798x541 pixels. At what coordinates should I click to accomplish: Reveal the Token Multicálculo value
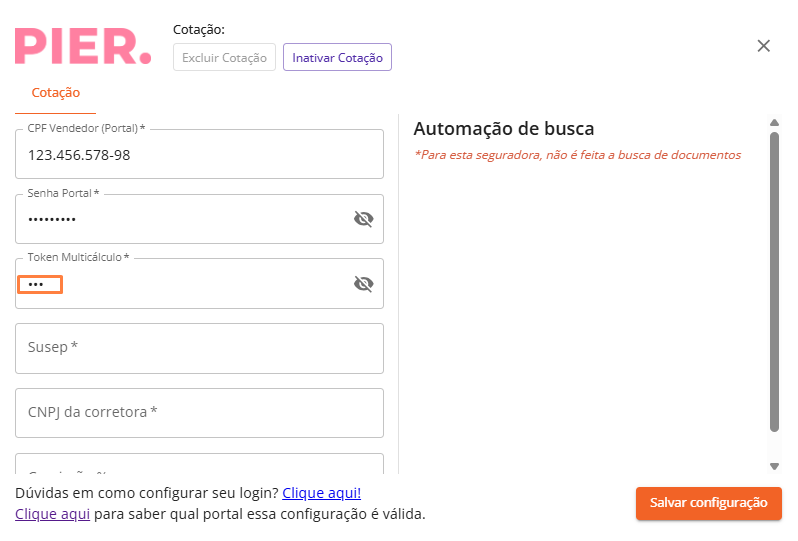click(363, 284)
